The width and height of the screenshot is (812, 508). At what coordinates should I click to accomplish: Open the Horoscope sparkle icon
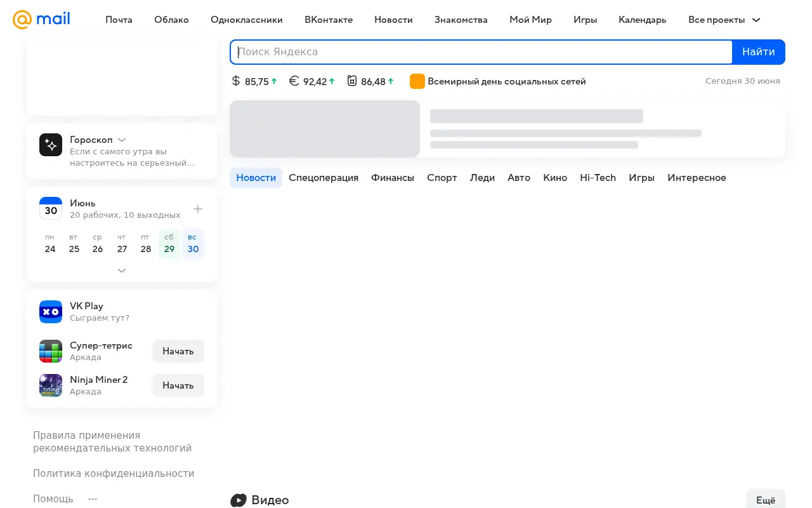click(x=51, y=145)
